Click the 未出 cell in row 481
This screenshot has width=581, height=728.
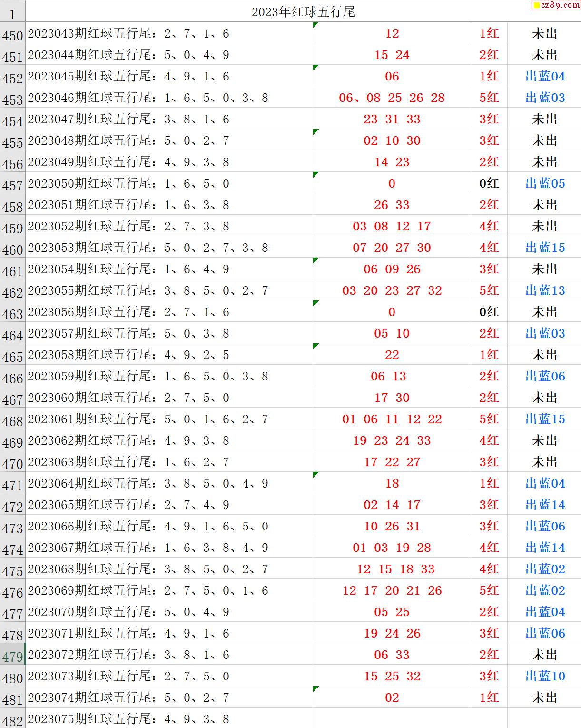(x=545, y=698)
